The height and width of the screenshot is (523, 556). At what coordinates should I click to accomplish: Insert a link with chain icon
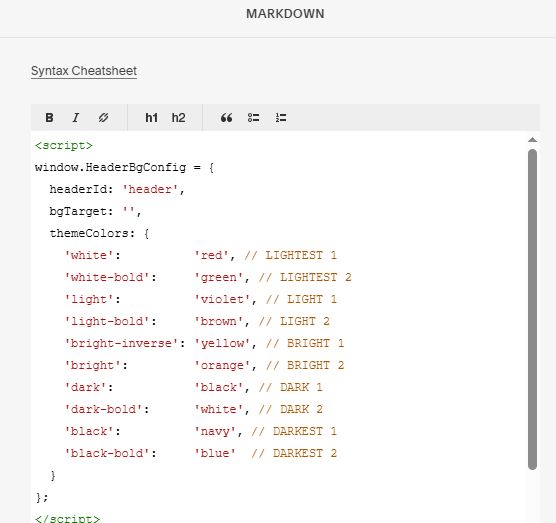(103, 118)
